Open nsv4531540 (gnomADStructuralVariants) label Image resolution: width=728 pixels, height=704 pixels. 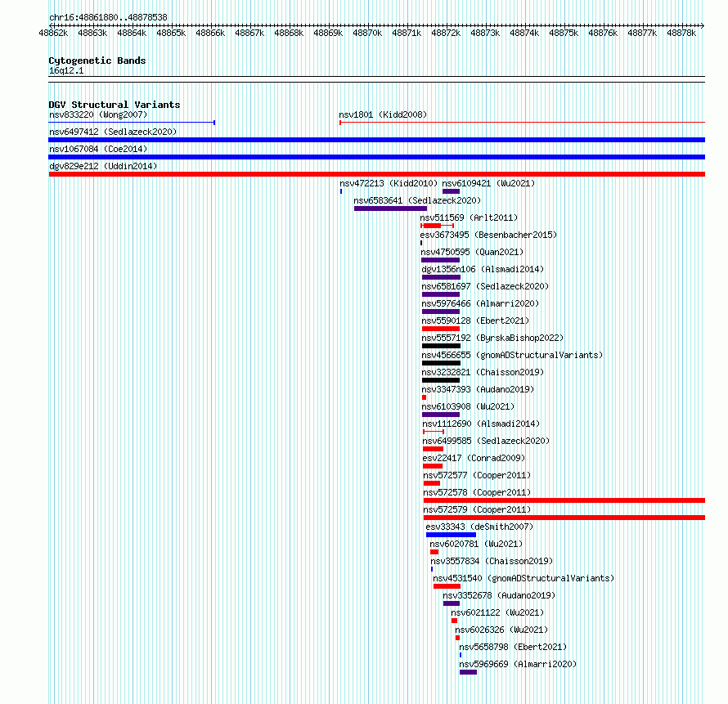[x=524, y=578]
